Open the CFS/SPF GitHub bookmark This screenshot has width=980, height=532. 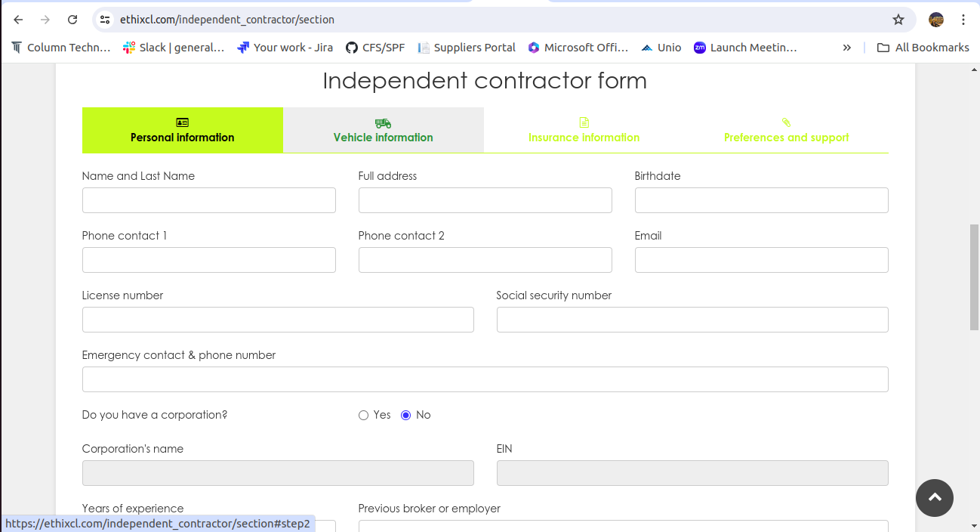(375, 48)
